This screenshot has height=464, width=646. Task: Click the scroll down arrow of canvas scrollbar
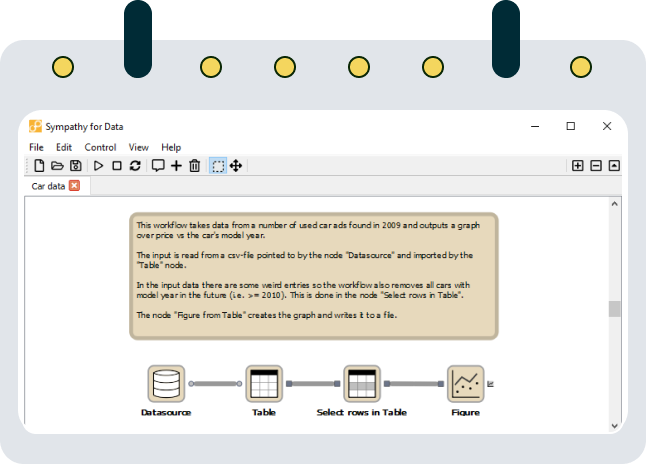(x=615, y=426)
